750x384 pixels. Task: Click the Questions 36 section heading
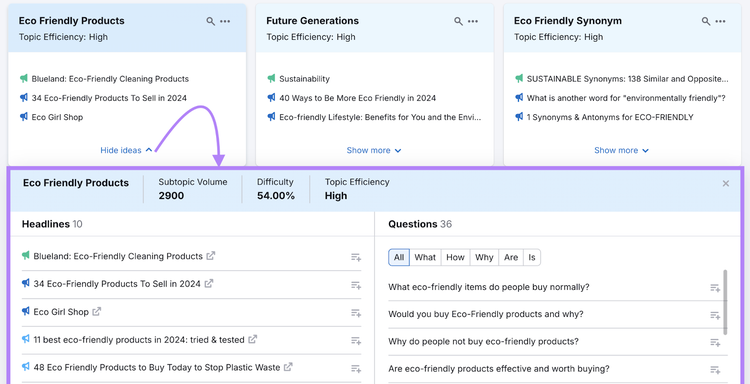point(420,224)
